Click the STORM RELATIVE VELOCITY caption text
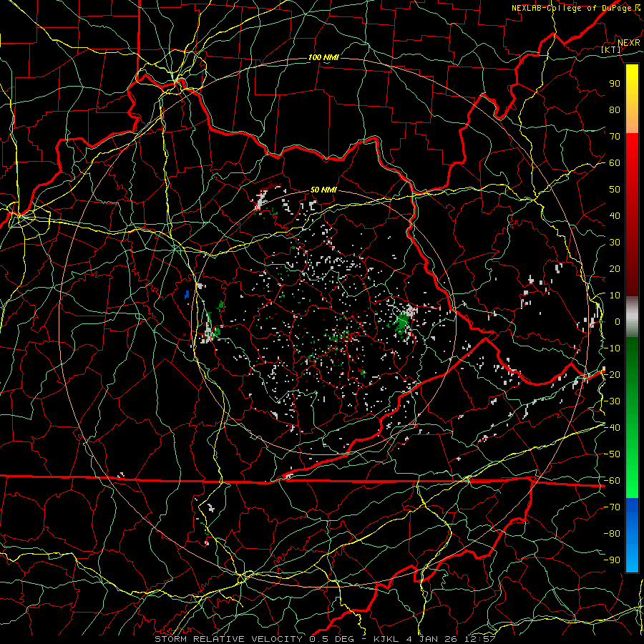 [228, 639]
